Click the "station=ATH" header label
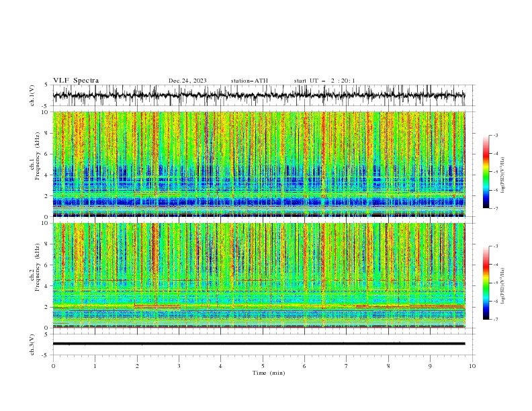The image size is (532, 411). [x=249, y=81]
